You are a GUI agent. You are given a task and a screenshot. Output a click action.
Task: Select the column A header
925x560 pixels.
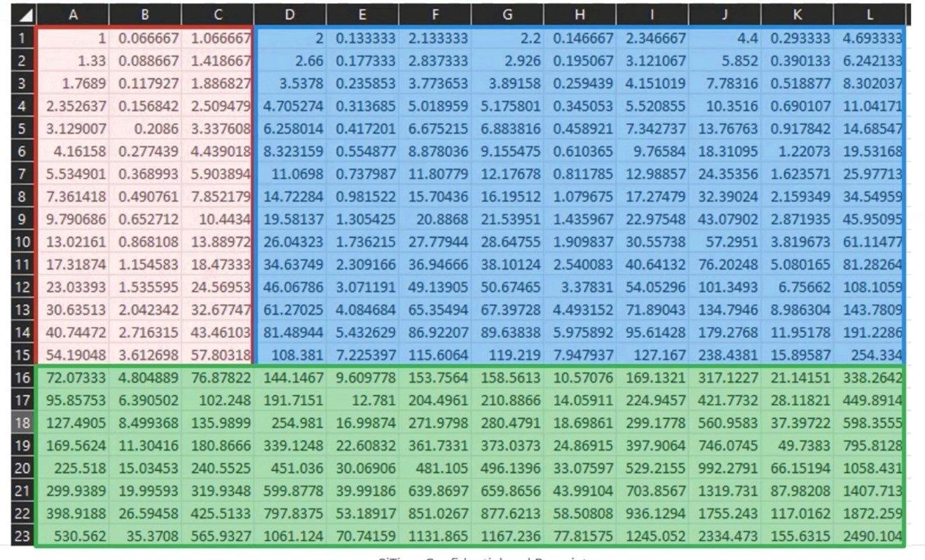(x=73, y=14)
